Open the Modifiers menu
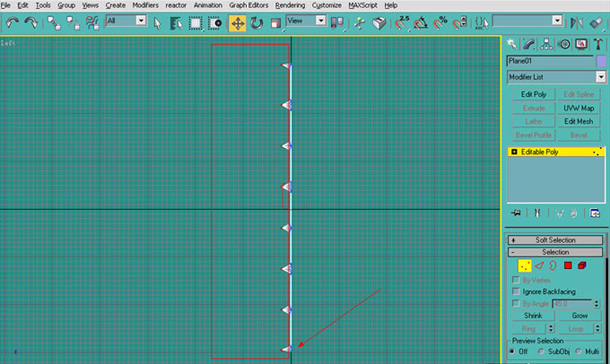 pos(145,5)
